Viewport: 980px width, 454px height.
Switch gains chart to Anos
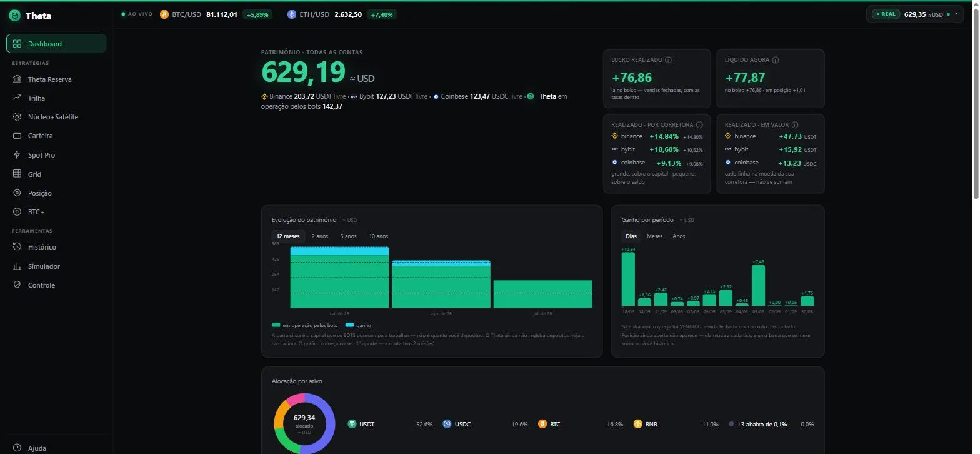point(679,236)
